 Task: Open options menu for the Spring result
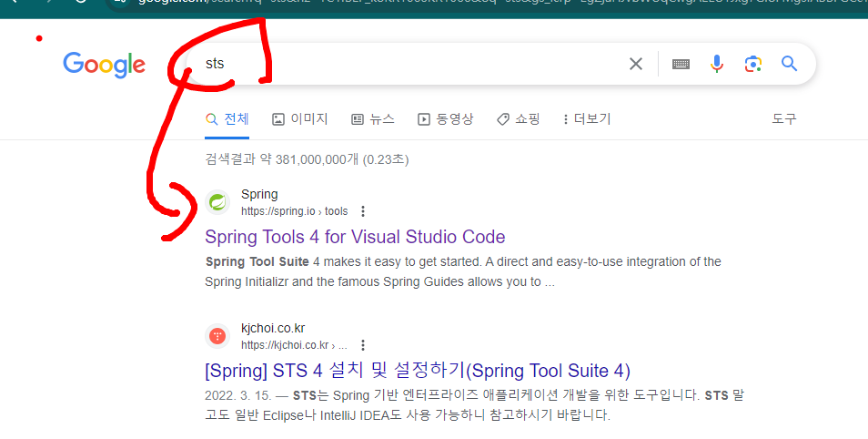tap(363, 211)
